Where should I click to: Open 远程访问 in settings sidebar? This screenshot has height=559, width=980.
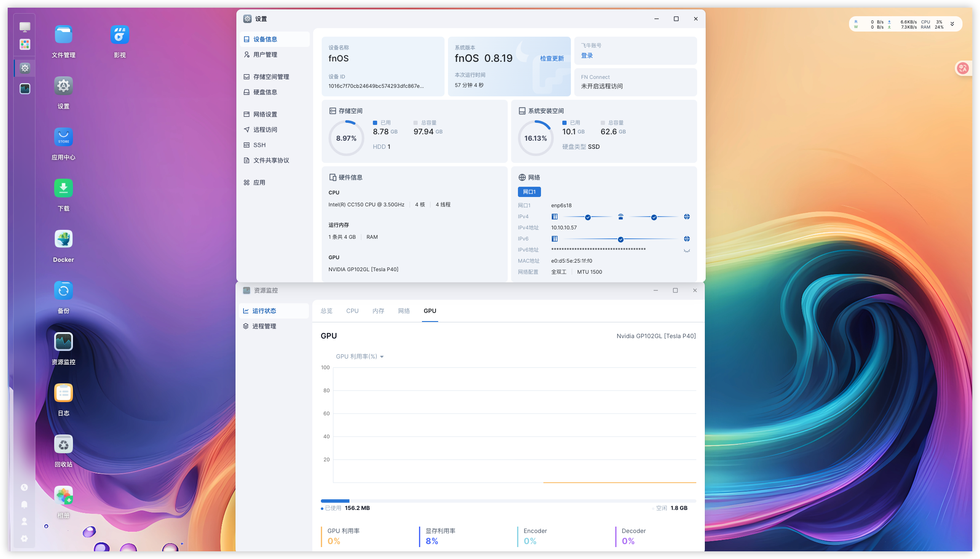click(x=275, y=130)
